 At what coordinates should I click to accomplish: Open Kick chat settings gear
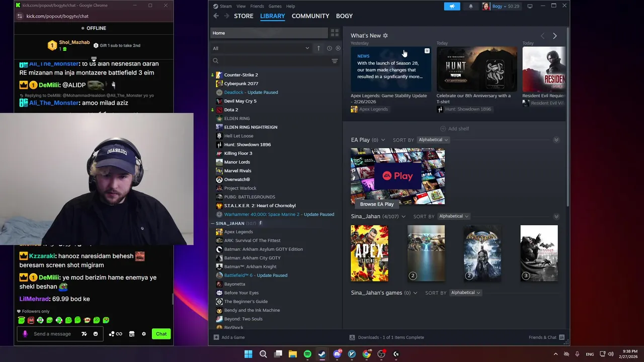[144, 334]
